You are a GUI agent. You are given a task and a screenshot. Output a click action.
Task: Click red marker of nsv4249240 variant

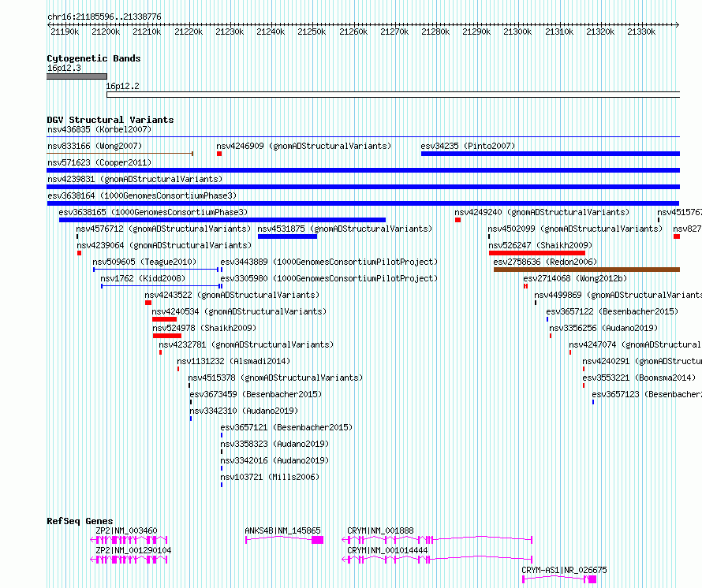tap(457, 220)
